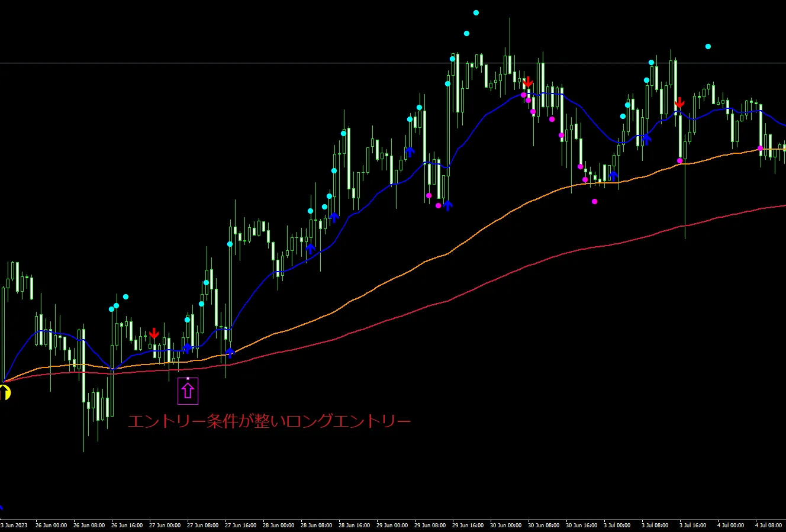Click the '4 Jul 00:00' time axis label
Viewport: 786px width, 532px height.
click(x=731, y=525)
